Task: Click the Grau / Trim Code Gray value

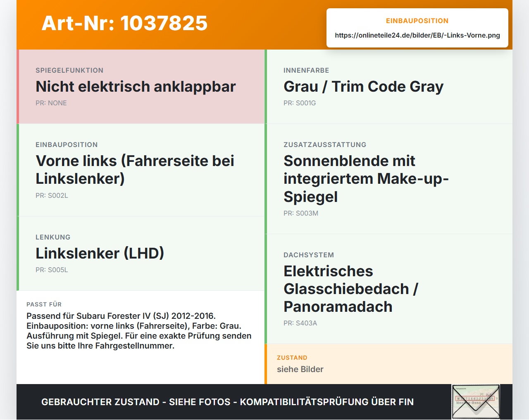Action: coord(363,87)
